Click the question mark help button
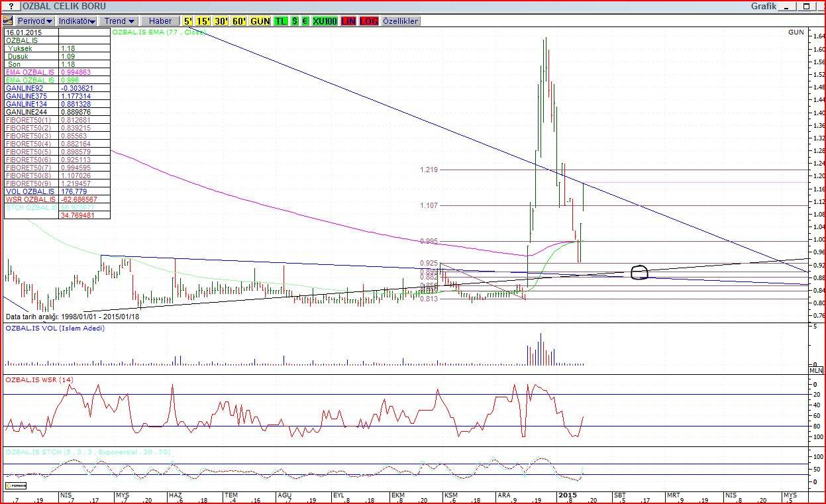Screen dimensions: 826x504 [11, 6]
